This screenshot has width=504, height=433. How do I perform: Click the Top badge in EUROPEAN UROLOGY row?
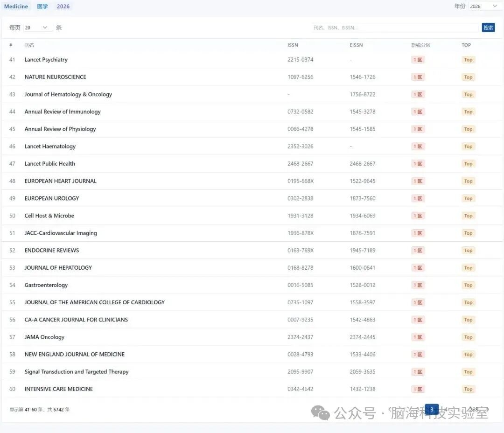click(468, 198)
